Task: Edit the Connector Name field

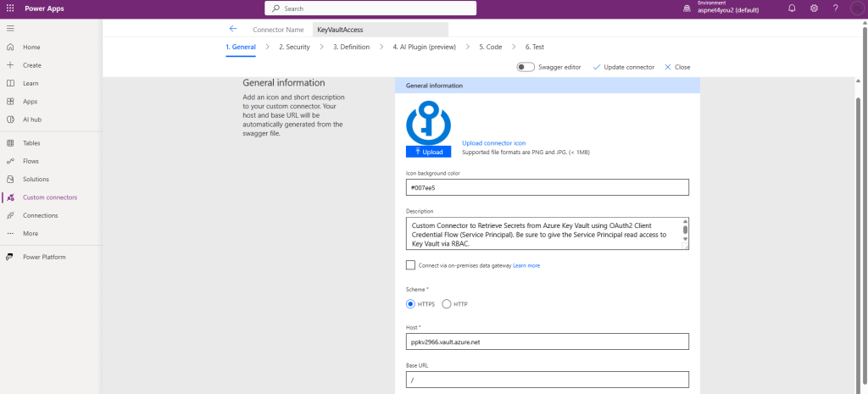Action: 381,30
